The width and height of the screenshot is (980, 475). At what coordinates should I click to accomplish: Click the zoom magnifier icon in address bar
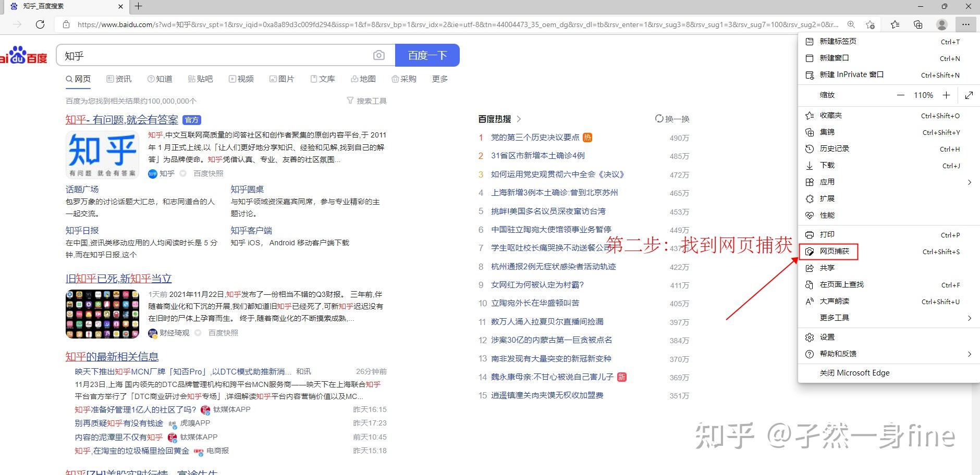click(x=851, y=24)
